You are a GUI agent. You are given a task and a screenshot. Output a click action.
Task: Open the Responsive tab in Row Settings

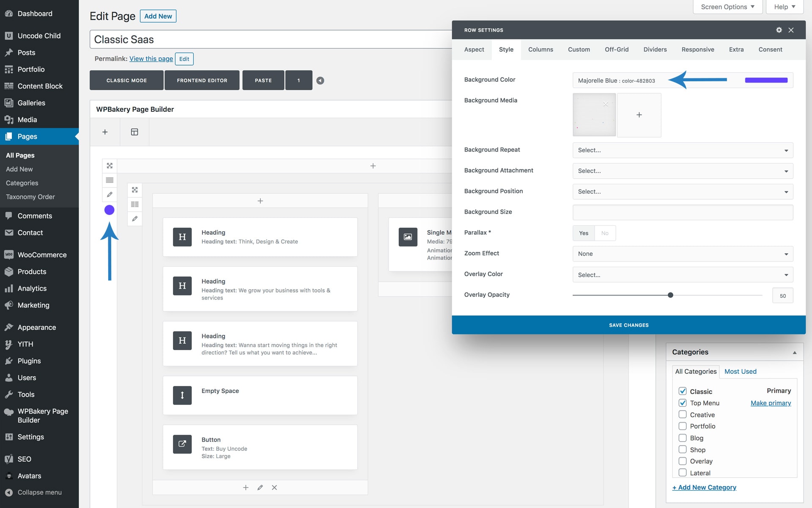point(697,50)
